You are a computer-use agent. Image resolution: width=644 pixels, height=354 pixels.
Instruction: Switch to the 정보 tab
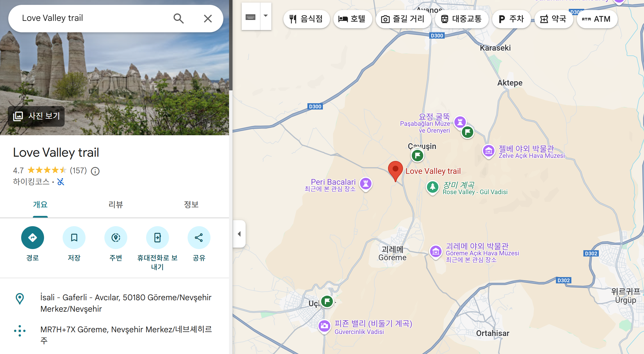coord(191,204)
